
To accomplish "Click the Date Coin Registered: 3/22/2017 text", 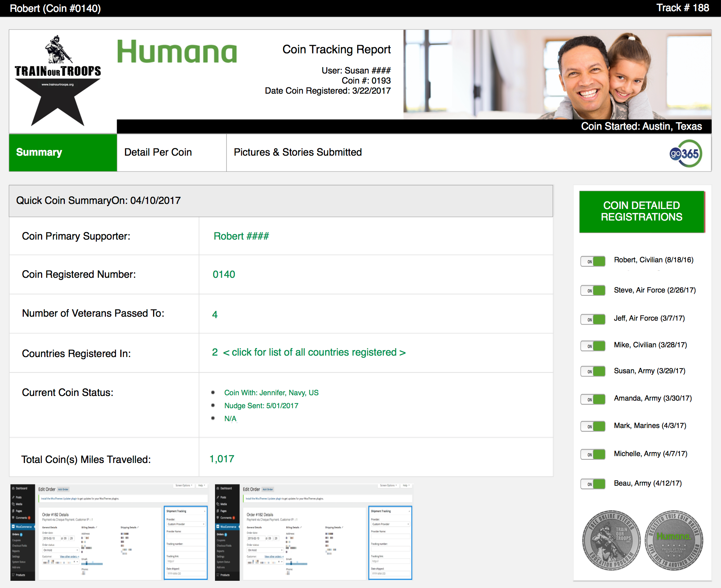I will tap(328, 91).
